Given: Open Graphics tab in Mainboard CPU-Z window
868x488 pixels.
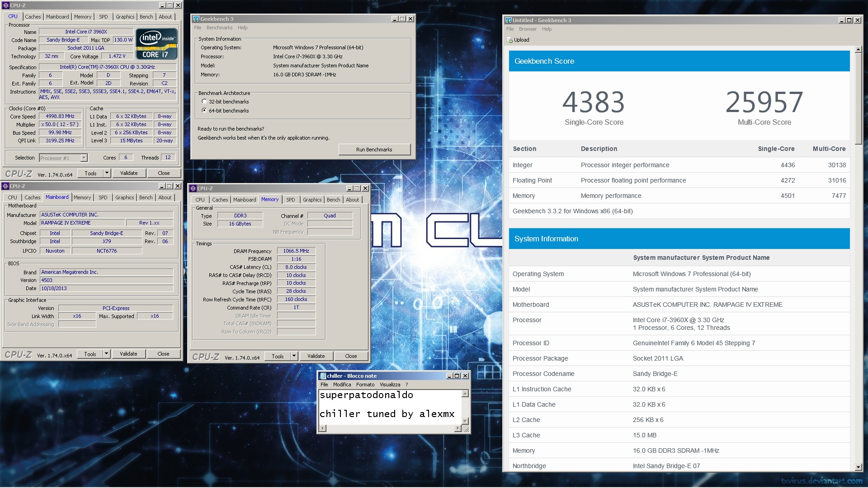Looking at the screenshot, I should (125, 197).
